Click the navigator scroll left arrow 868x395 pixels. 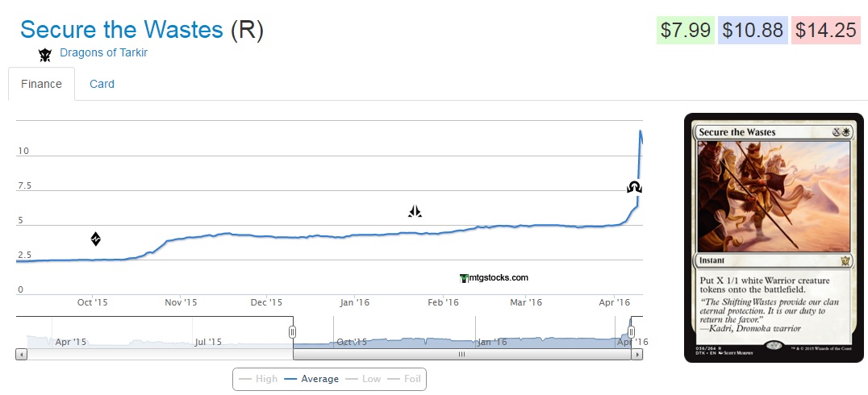(x=21, y=354)
